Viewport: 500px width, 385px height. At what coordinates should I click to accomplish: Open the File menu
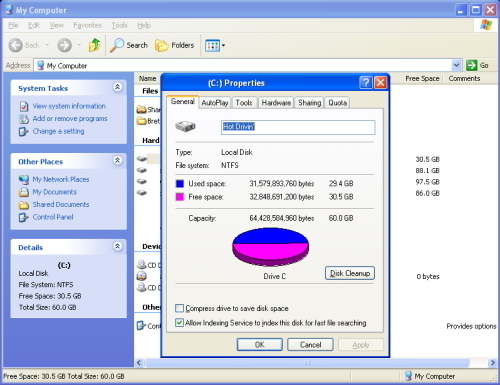[13, 25]
